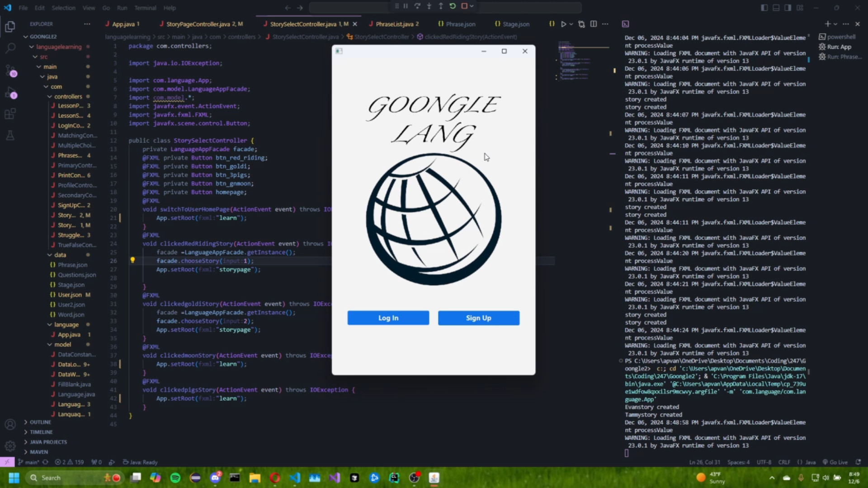This screenshot has width=868, height=488.
Task: Click the lightbulb quick fix icon
Action: coord(132,260)
